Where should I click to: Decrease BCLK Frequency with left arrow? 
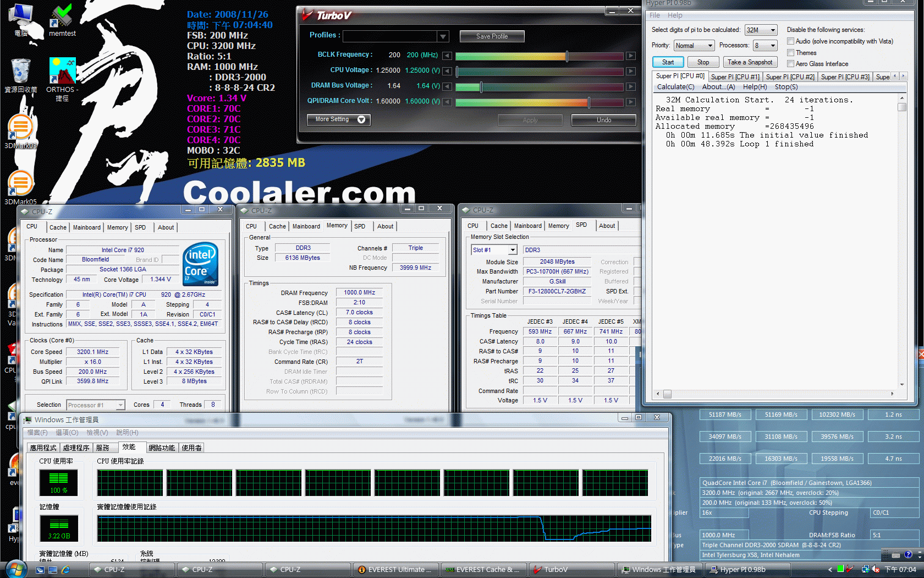point(447,56)
